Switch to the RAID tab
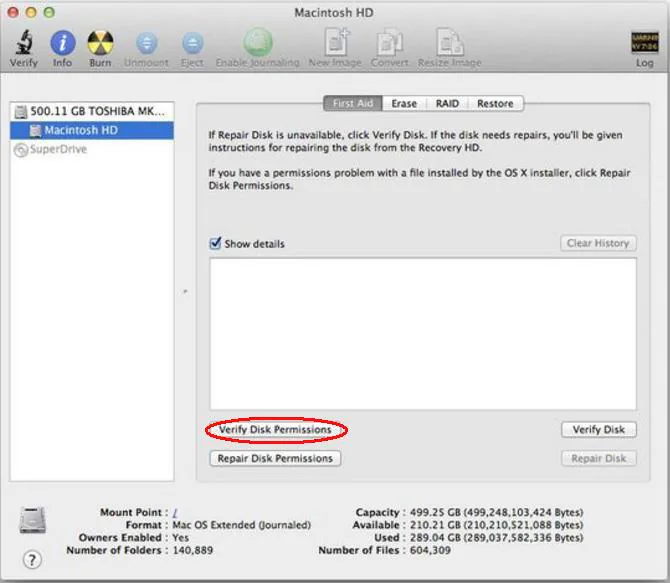670x583 pixels. [447, 103]
